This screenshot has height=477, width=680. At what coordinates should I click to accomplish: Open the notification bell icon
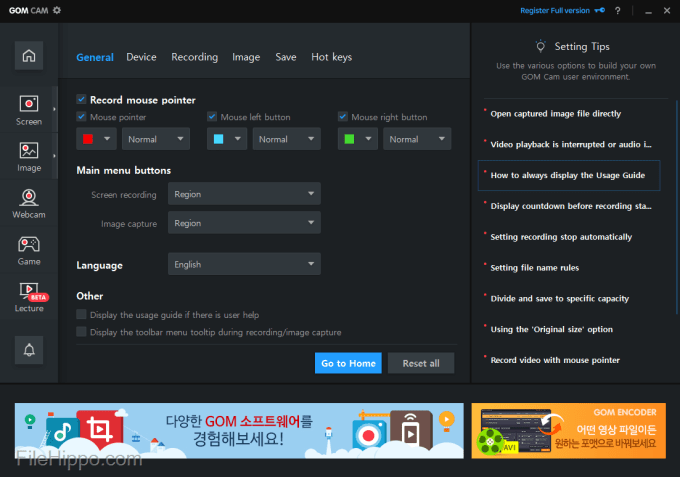point(29,350)
